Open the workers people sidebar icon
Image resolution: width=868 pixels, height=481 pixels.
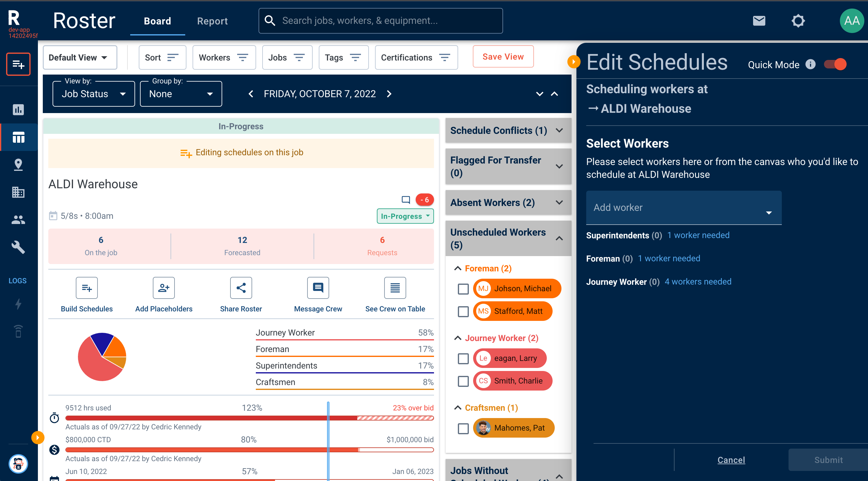pos(18,220)
